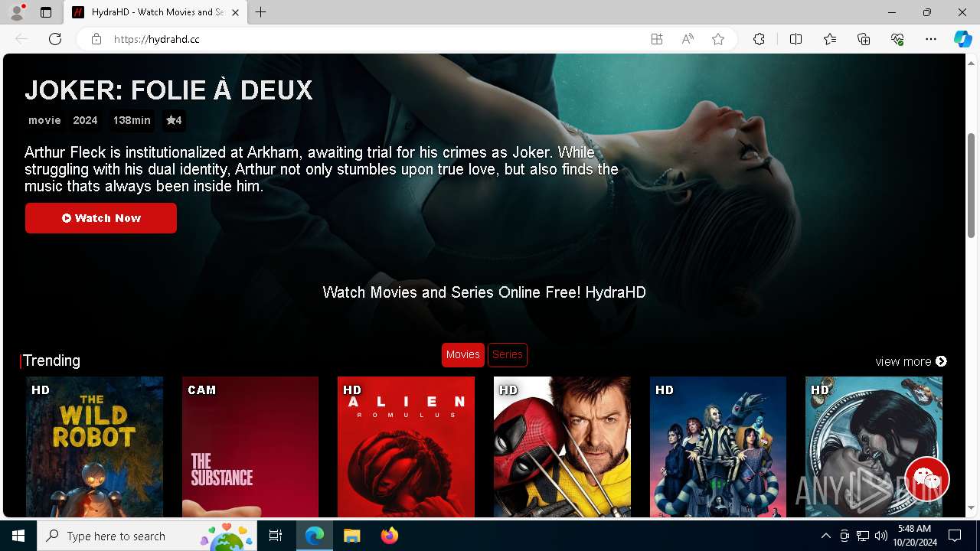This screenshot has height=551, width=980.
Task: Click the Watch Now button
Action: (101, 218)
